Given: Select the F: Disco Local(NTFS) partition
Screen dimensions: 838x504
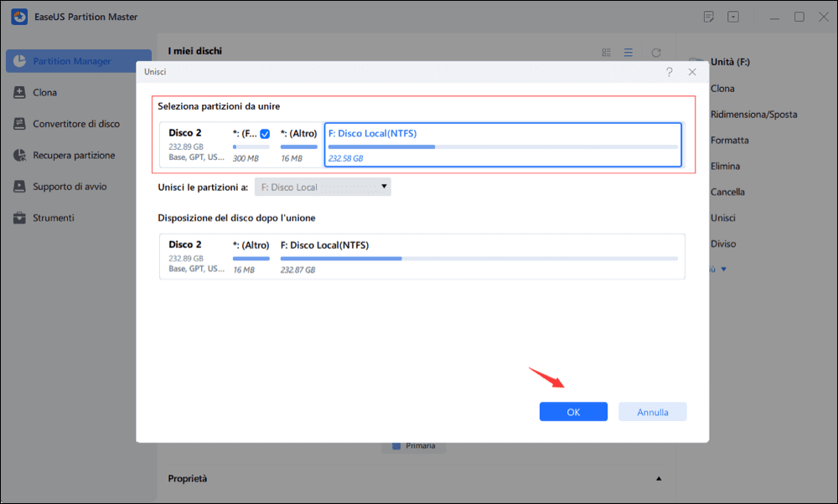Looking at the screenshot, I should (x=503, y=145).
